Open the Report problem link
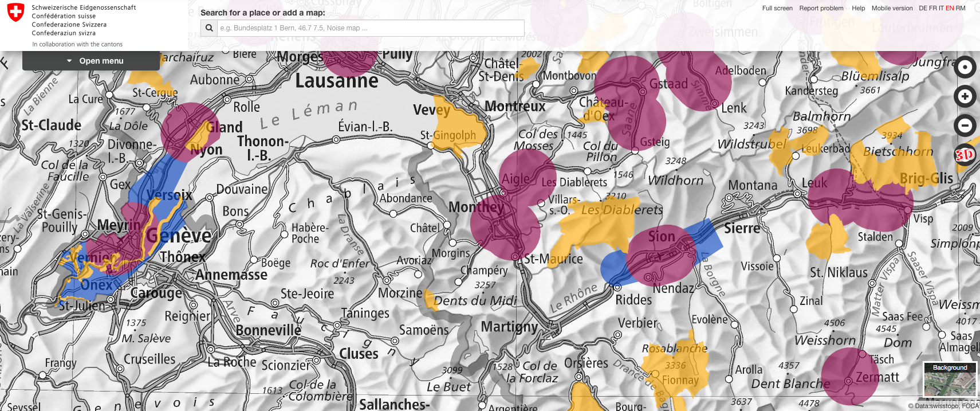 tap(821, 8)
